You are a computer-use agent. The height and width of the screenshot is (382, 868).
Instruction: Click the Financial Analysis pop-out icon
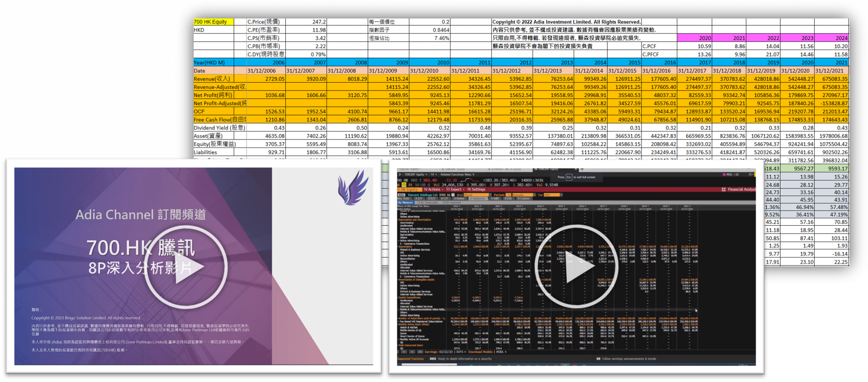pyautogui.click(x=724, y=190)
